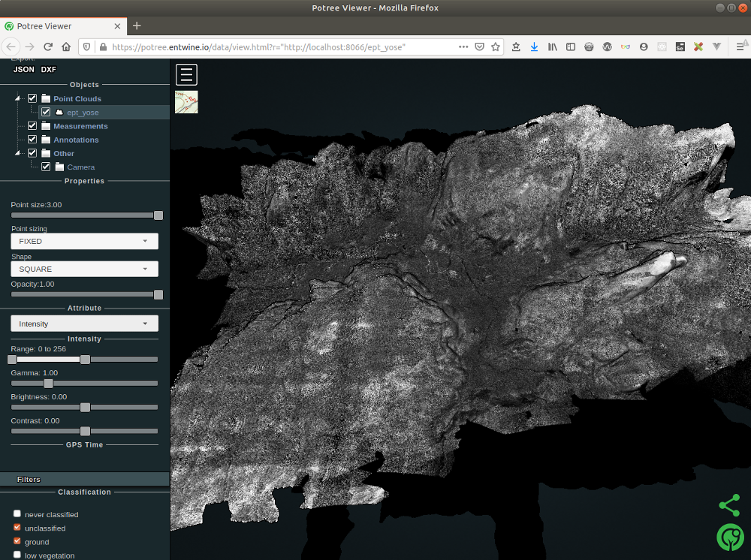Click the Intensity Range upper handle

pyautogui.click(x=85, y=360)
